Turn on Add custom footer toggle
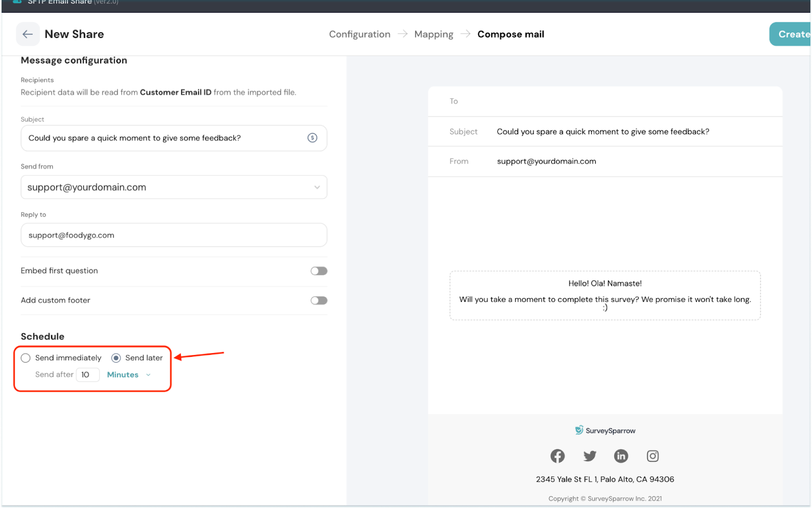The height and width of the screenshot is (509, 812). pyautogui.click(x=319, y=300)
